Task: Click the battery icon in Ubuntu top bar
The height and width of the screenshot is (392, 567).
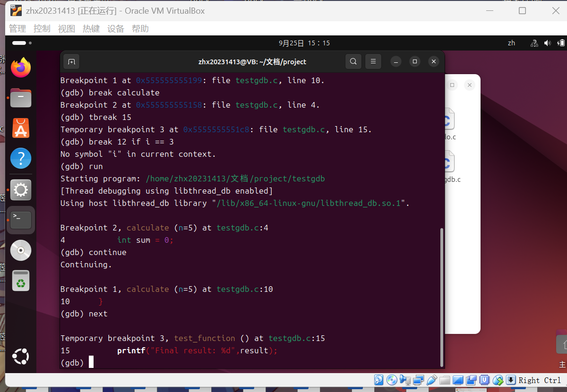Action: [561, 43]
